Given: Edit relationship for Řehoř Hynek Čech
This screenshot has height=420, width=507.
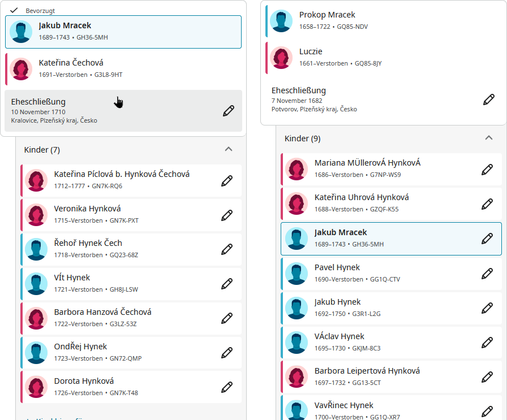Looking at the screenshot, I should pos(227,249).
